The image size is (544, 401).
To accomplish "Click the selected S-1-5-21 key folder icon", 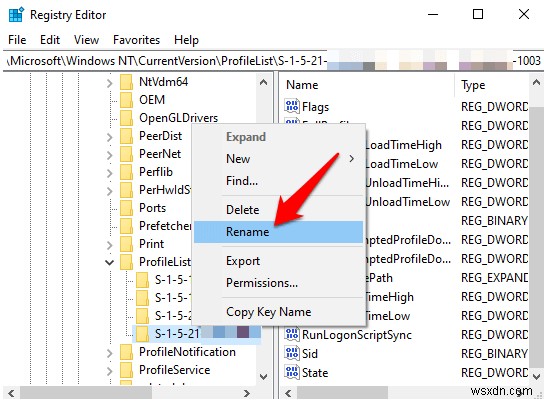I will click(142, 334).
